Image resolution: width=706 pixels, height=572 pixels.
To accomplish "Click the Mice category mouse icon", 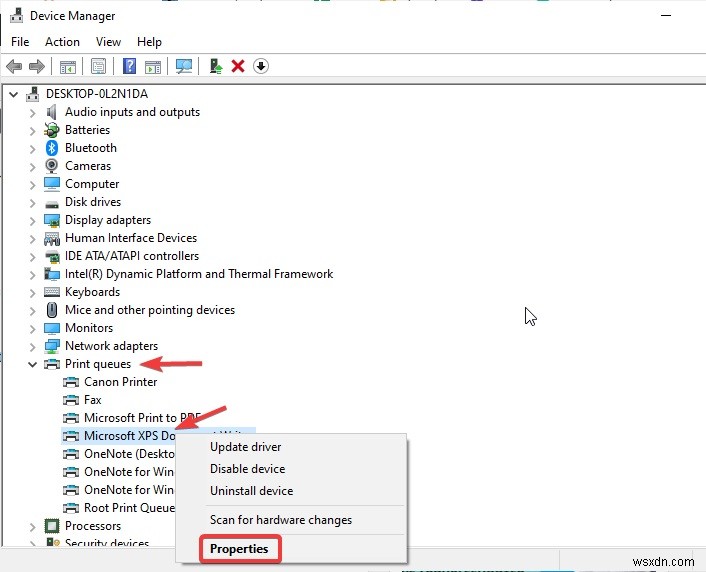I will click(x=52, y=310).
